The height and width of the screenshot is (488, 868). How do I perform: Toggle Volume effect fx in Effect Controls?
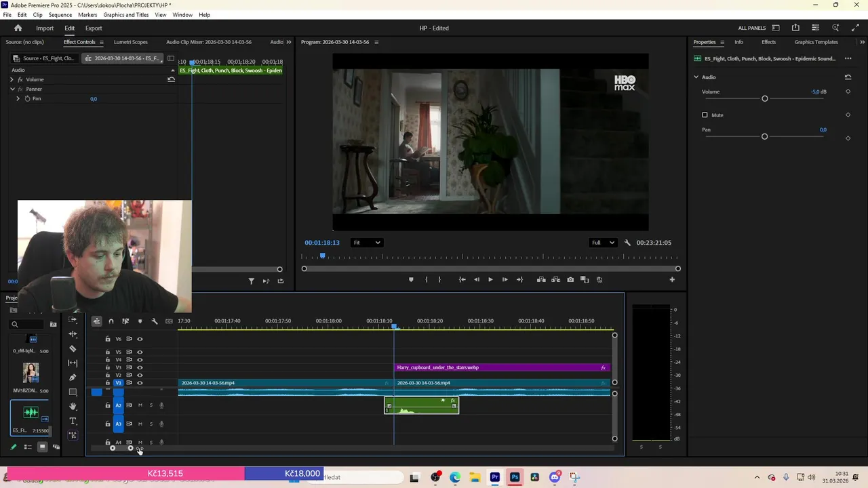point(20,79)
